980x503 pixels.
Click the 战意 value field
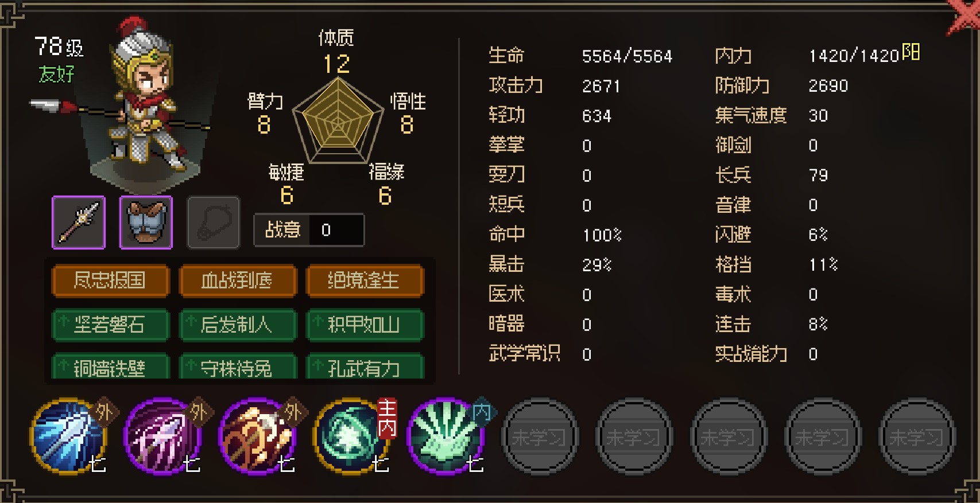(x=336, y=230)
